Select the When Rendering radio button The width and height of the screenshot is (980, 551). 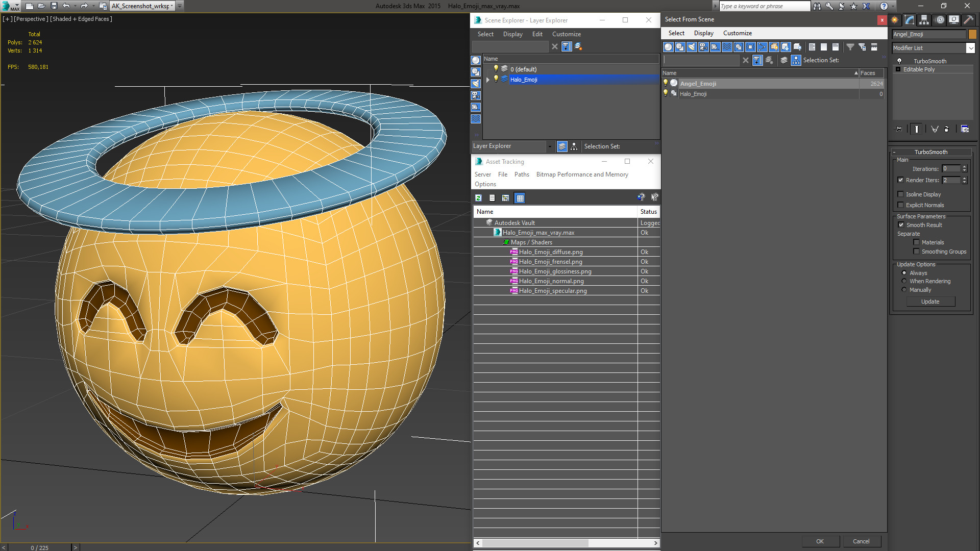[x=904, y=281]
